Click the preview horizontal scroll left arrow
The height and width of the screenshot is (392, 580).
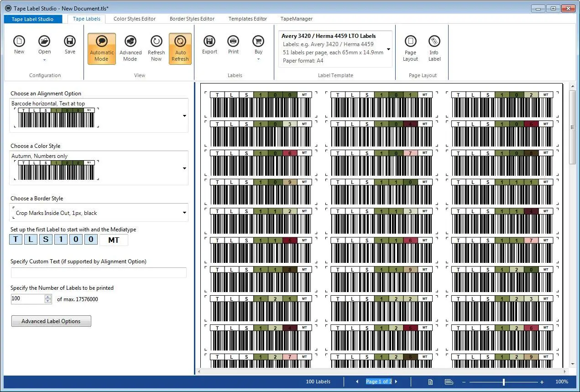[x=198, y=372]
